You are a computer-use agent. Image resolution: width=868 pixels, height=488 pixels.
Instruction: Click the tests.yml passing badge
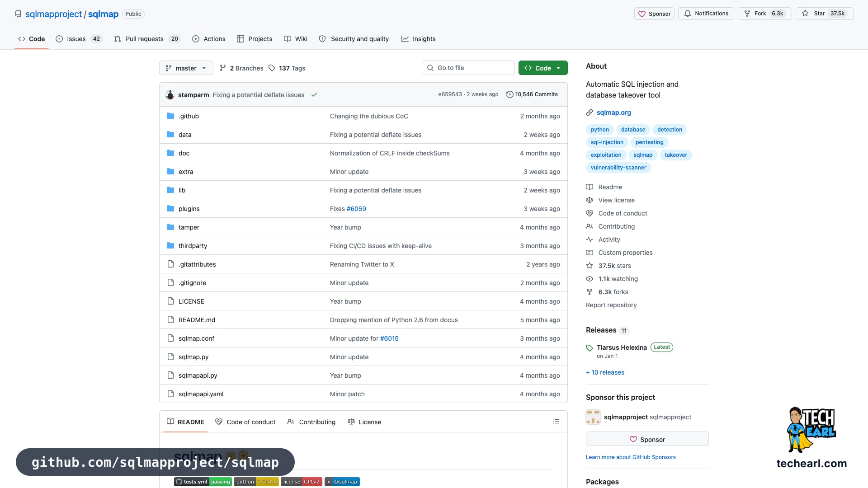click(203, 482)
